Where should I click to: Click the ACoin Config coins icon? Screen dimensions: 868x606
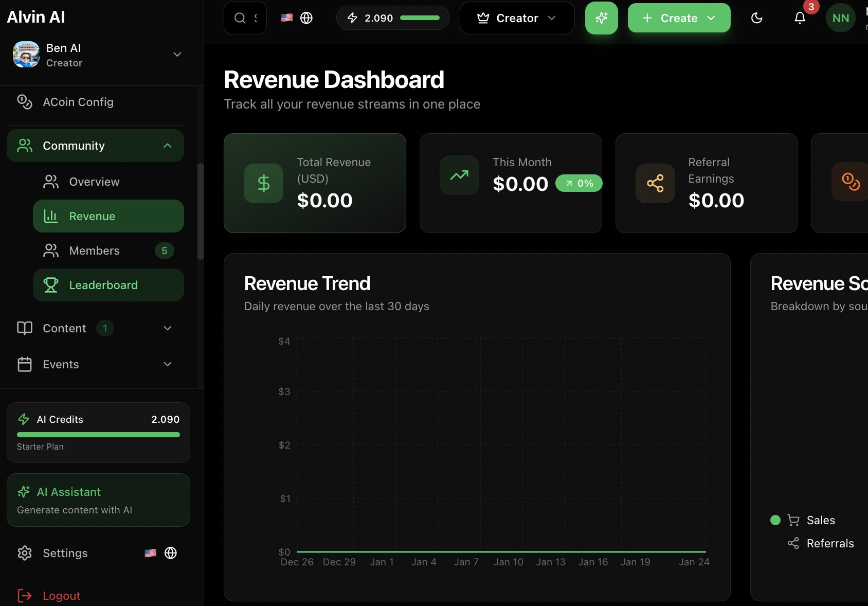(x=25, y=102)
